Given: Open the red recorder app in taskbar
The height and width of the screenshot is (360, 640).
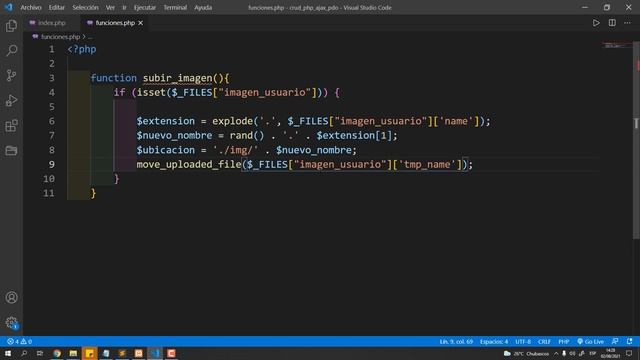Looking at the screenshot, I should (171, 353).
